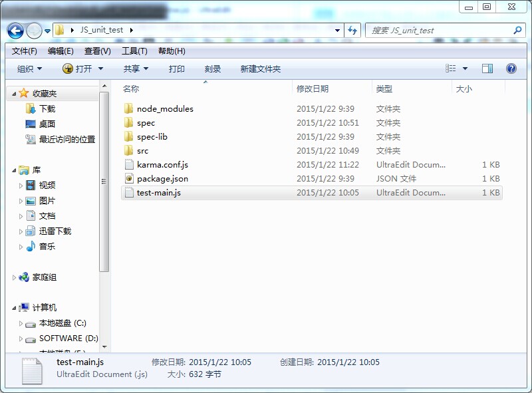
Task: Click the 图片 library icon
Action: coord(31,201)
